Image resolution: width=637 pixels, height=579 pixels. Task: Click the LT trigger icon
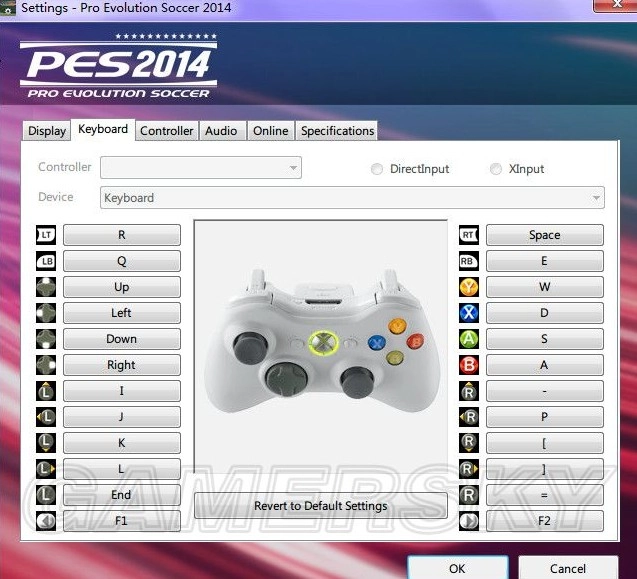(47, 235)
